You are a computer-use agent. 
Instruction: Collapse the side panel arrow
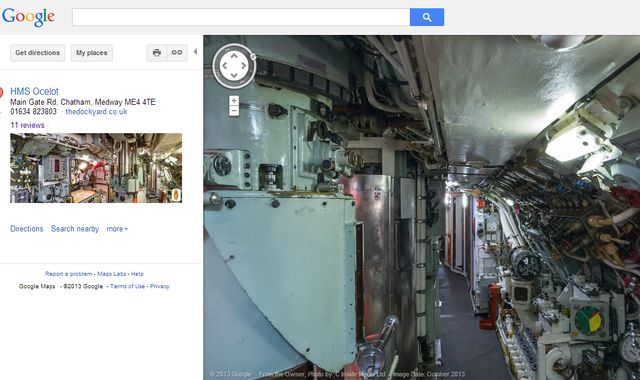tap(195, 51)
